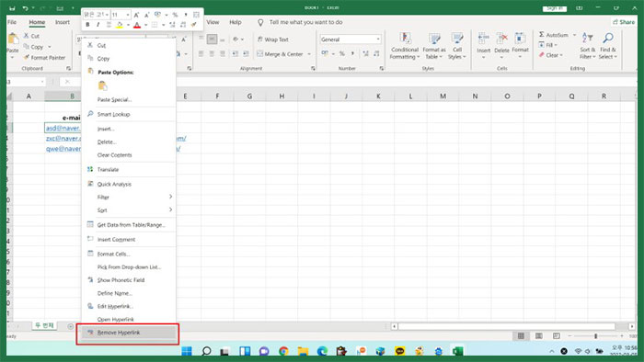This screenshot has width=644, height=362.
Task: Increase font size in mini toolbar
Action: 136,15
